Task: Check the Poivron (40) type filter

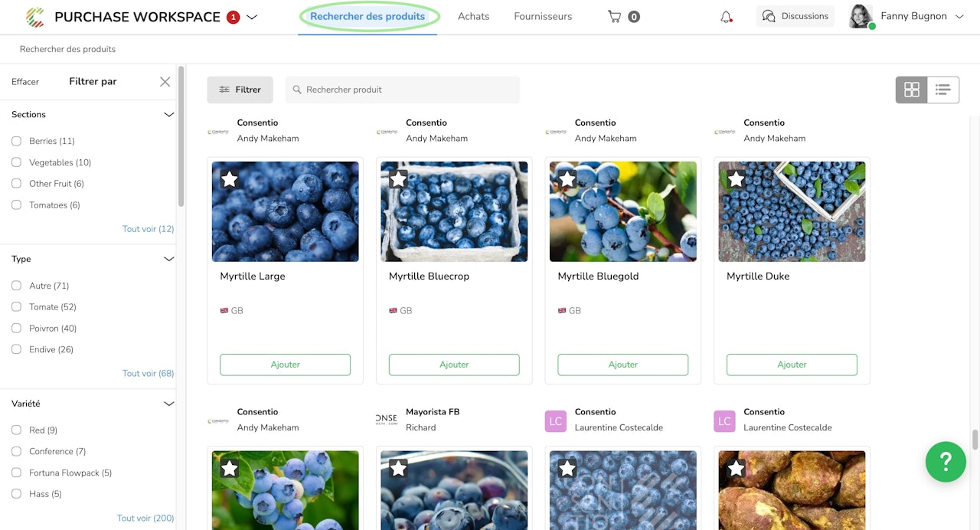Action: click(16, 329)
